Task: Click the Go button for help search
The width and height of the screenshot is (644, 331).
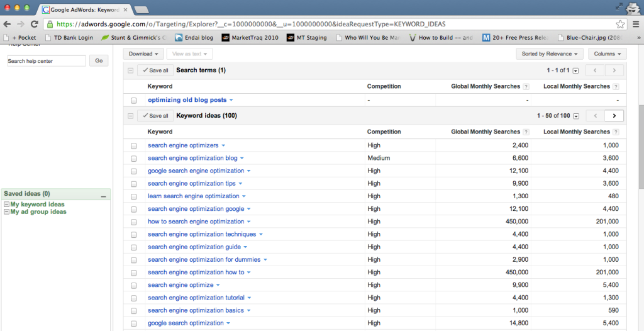Action: [99, 60]
